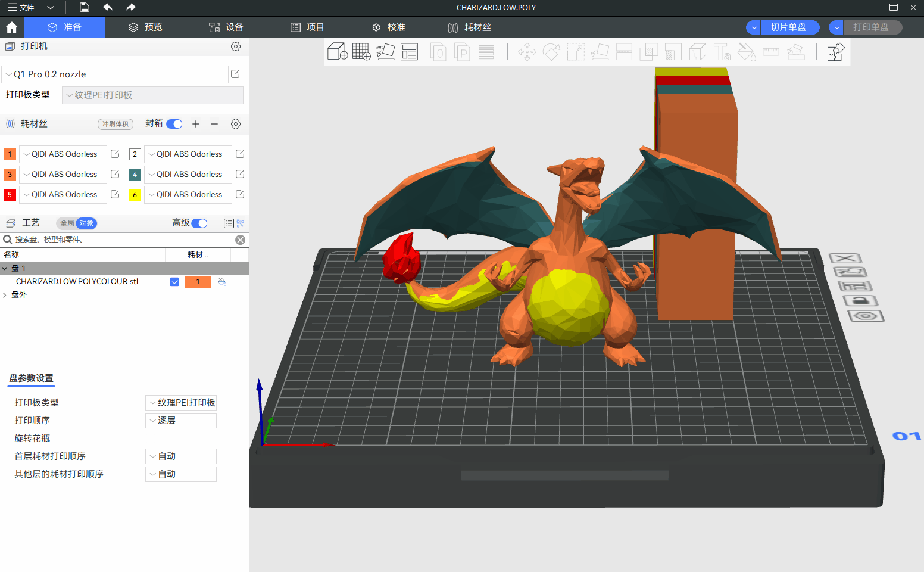Click the red filament 5 color swatch
The image size is (924, 572).
[10, 195]
